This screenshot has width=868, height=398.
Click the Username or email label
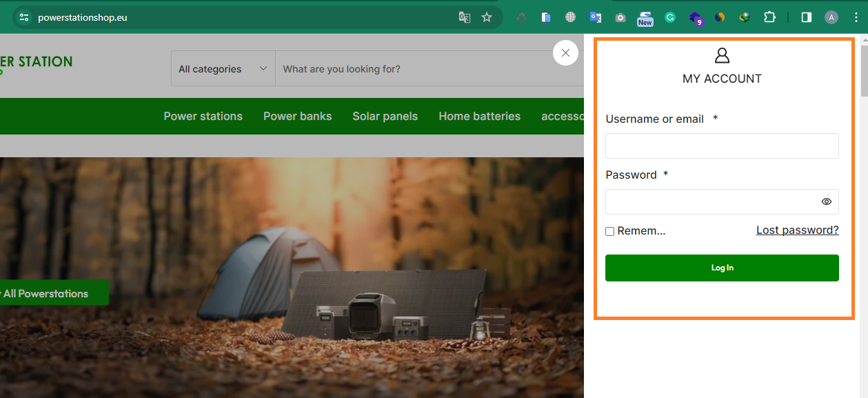coord(654,119)
